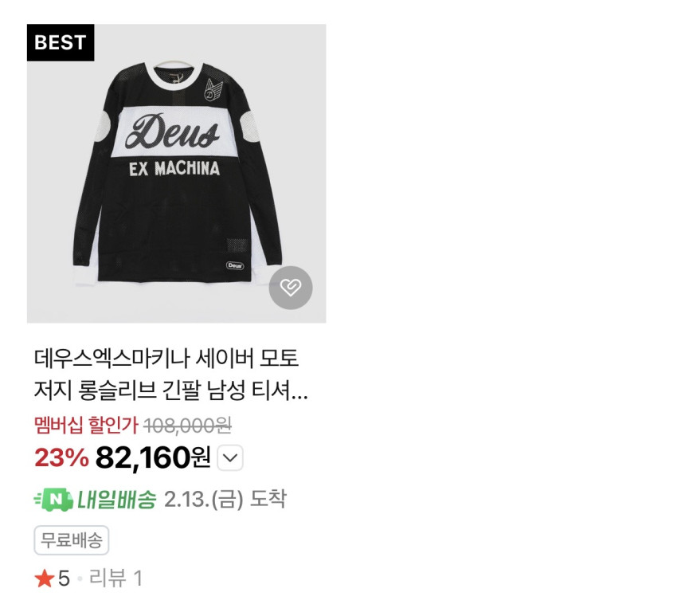Click the 23% discount rate
Viewport: 677px width, 616px height.
click(61, 457)
